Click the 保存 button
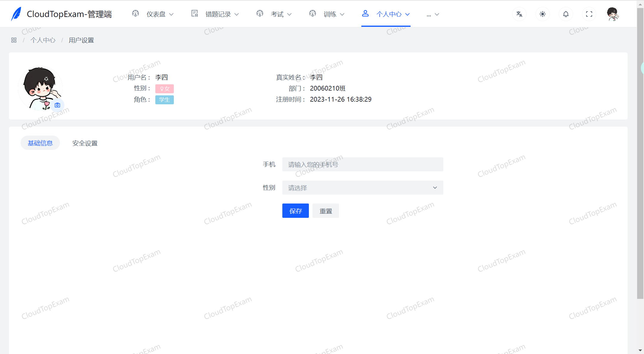This screenshot has height=354, width=644. [295, 211]
